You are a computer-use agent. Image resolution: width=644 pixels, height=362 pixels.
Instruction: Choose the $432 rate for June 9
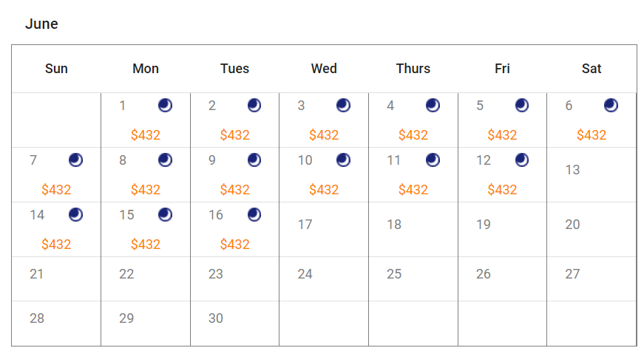pyautogui.click(x=234, y=190)
